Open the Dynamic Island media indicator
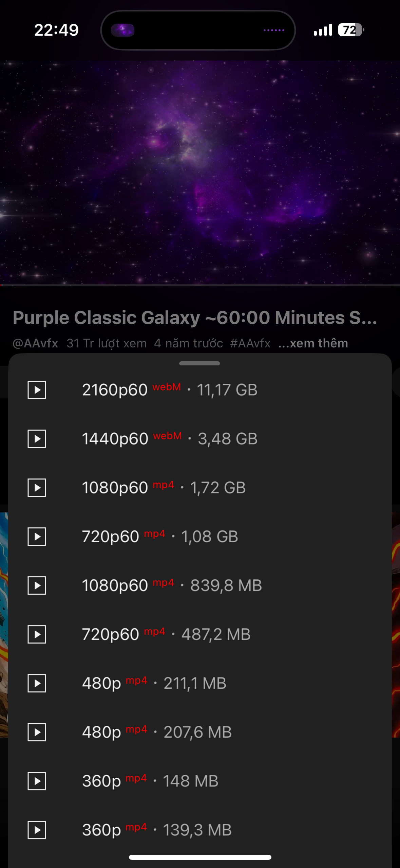 (x=200, y=30)
